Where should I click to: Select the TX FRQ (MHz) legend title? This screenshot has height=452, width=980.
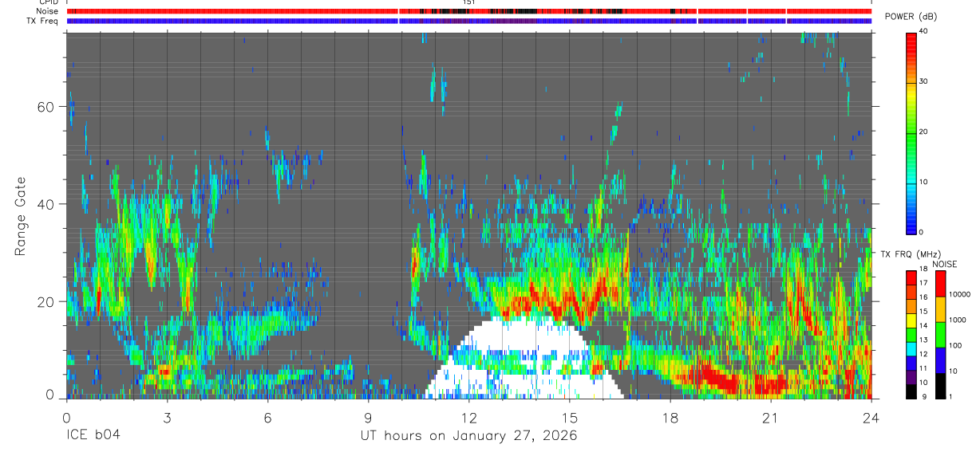coord(909,254)
